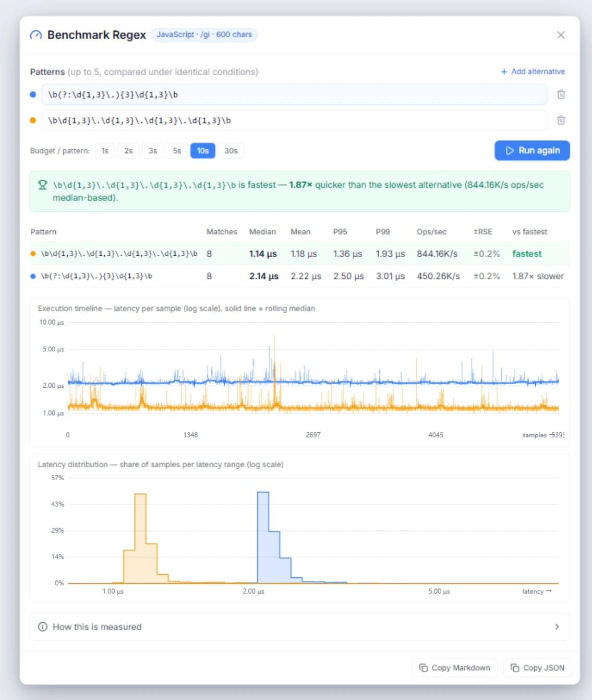Click the vs fastest column header

529,232
